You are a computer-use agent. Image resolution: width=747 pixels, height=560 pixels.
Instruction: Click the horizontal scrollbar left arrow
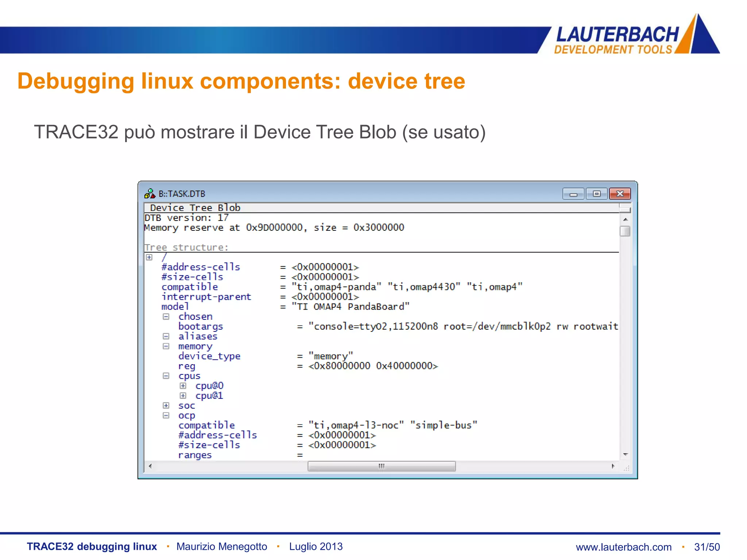[x=150, y=466]
